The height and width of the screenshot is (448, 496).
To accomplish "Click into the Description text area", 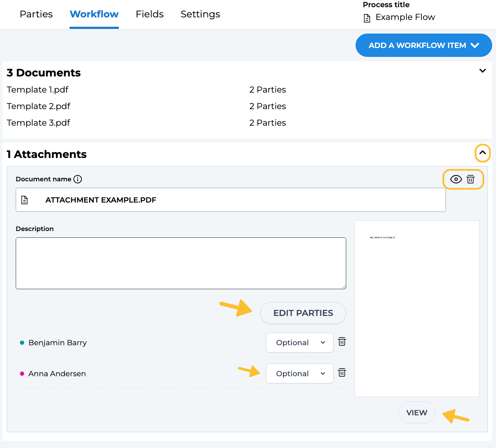I will pos(181,263).
